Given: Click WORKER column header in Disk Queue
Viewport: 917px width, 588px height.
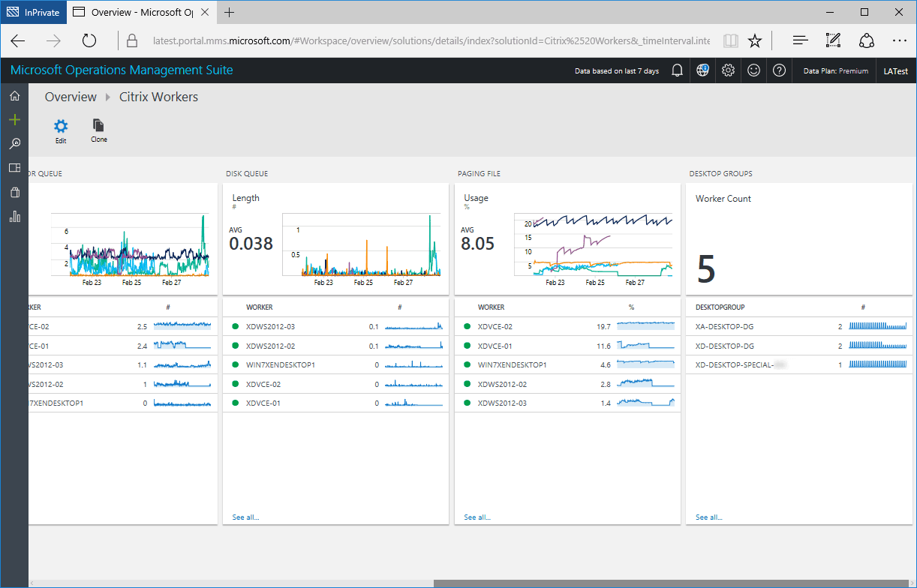Looking at the screenshot, I should click(x=259, y=307).
